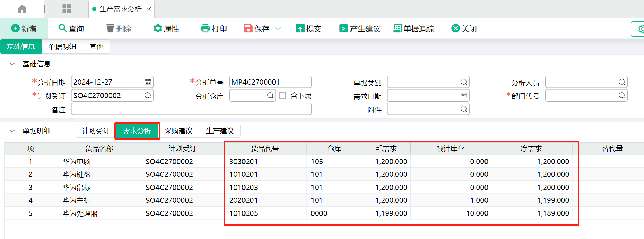Click the 提交 submit button
Viewport: 644px width, 239px height.
coord(309,29)
